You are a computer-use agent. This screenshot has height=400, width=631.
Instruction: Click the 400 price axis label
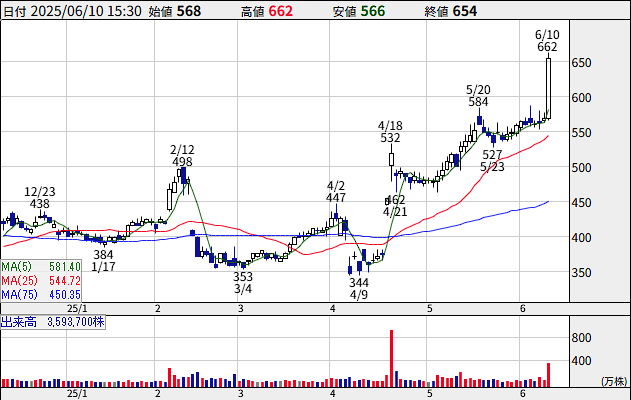coord(582,238)
